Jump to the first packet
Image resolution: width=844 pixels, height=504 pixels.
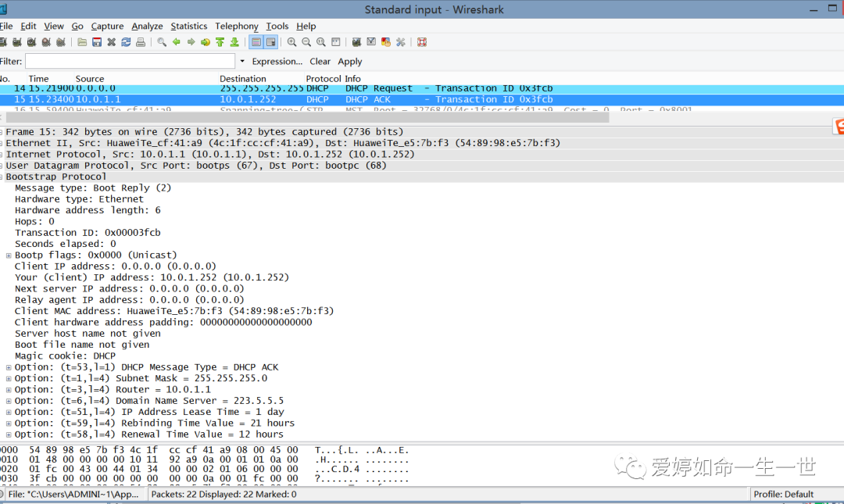(x=220, y=42)
